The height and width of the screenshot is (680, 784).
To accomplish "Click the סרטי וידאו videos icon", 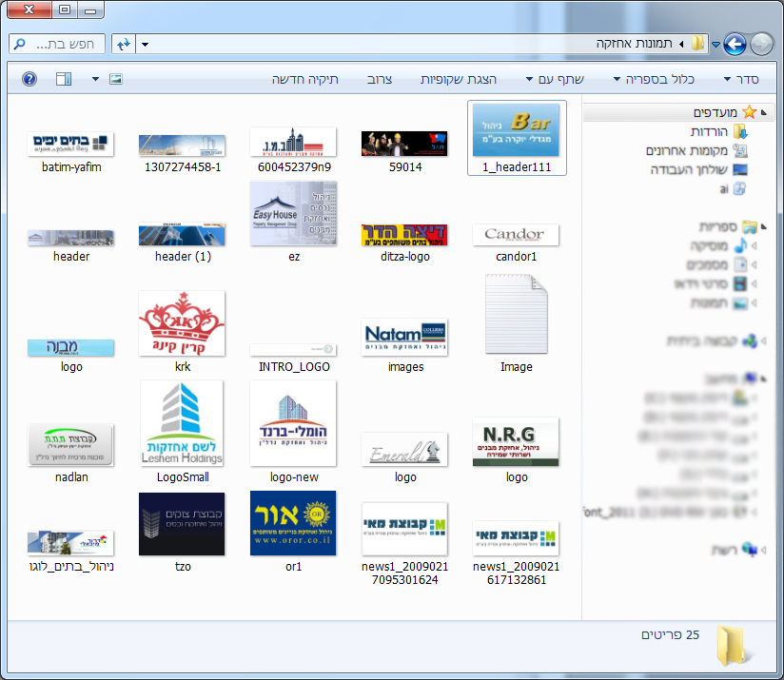I will 740,283.
